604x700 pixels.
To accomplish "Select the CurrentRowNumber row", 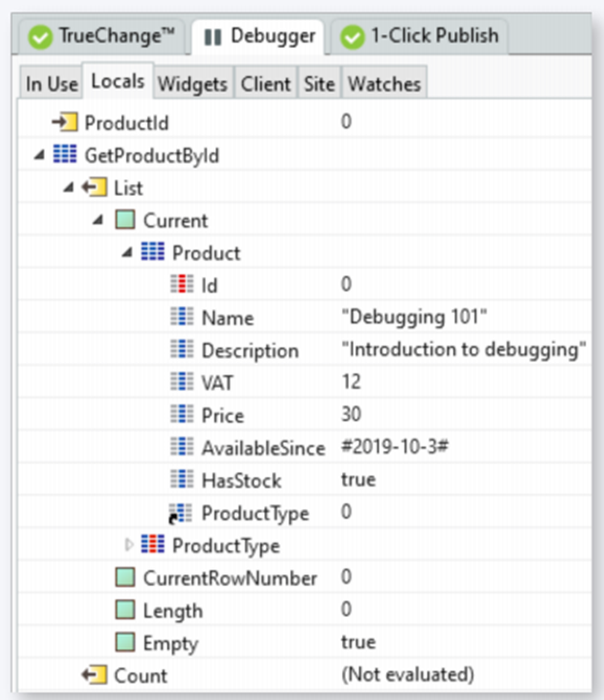I will (230, 578).
